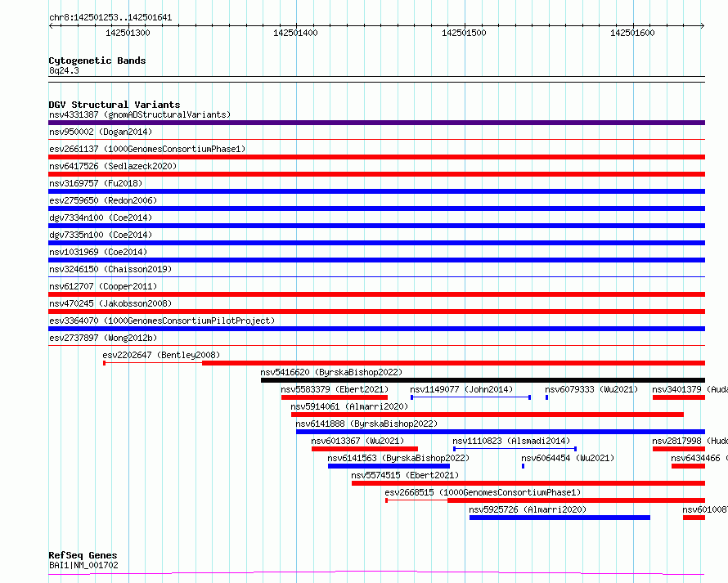Open nsv612707 (Cooper2011) variant
Viewport: 728px width, 583px height.
point(103,286)
